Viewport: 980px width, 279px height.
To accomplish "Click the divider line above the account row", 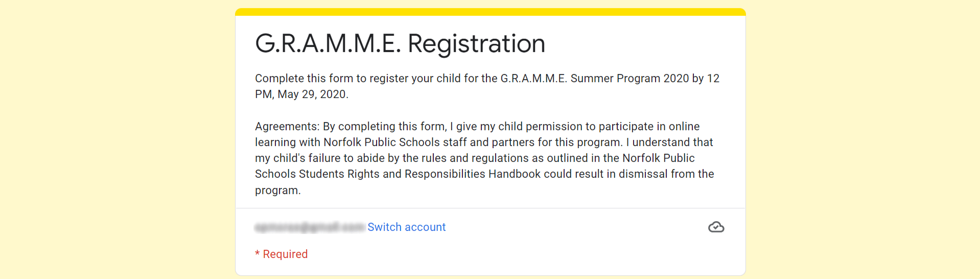I will pos(490,208).
